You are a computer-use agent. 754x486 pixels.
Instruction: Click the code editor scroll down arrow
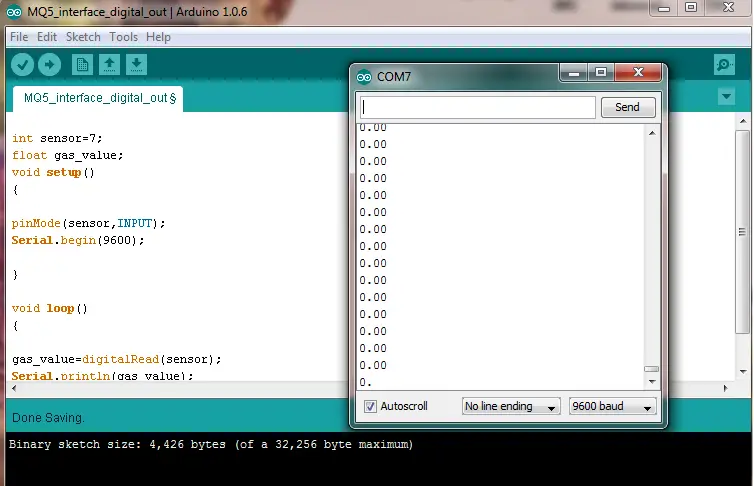(743, 372)
